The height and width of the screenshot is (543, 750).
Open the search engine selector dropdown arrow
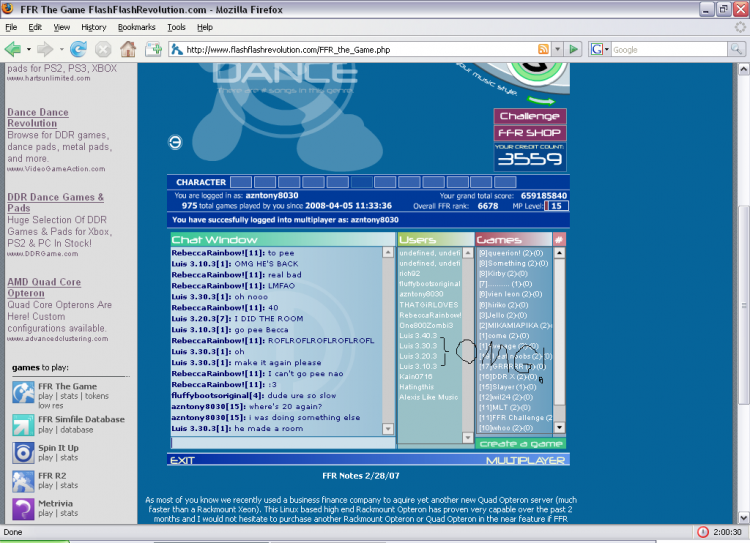[x=607, y=49]
